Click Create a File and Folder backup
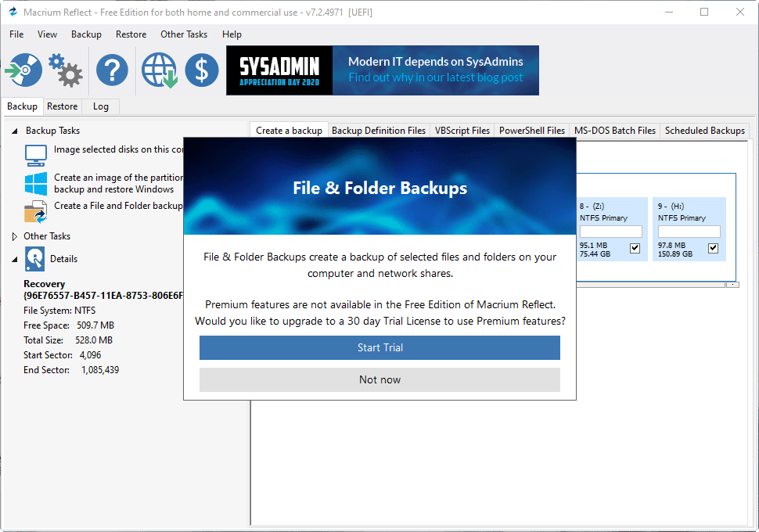Screen dimensions: 759x532 (119, 206)
